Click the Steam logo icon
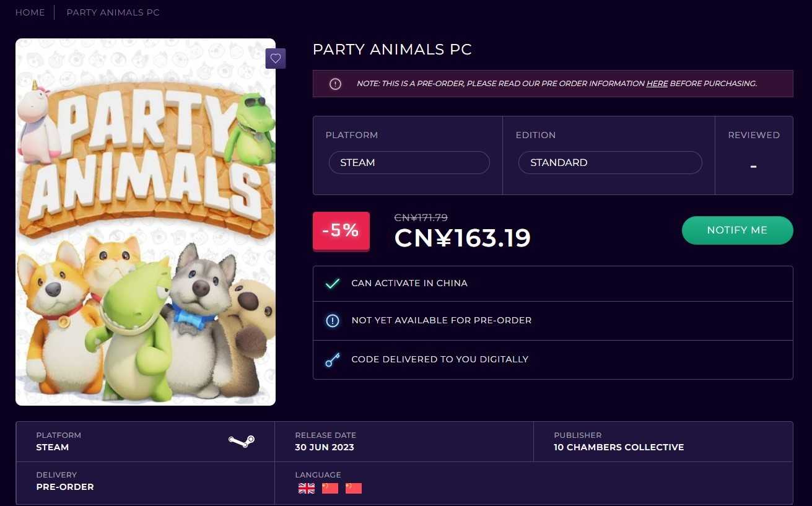812x506 pixels. (241, 441)
